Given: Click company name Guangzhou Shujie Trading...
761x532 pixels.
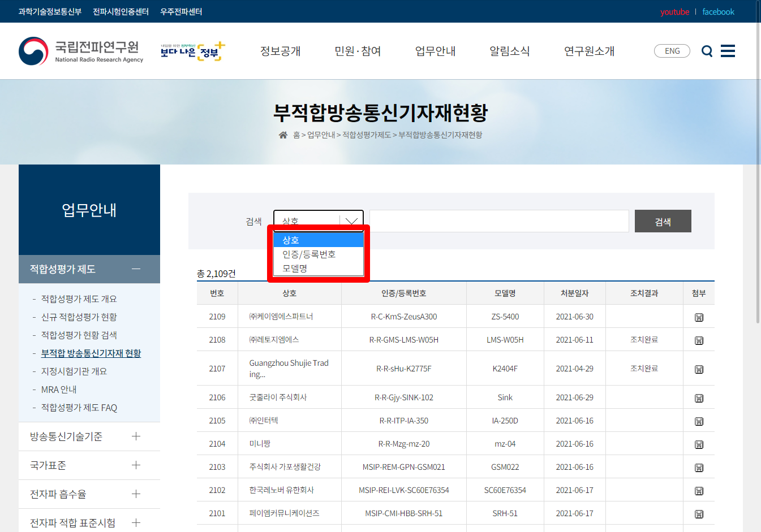Looking at the screenshot, I should click(x=289, y=369).
